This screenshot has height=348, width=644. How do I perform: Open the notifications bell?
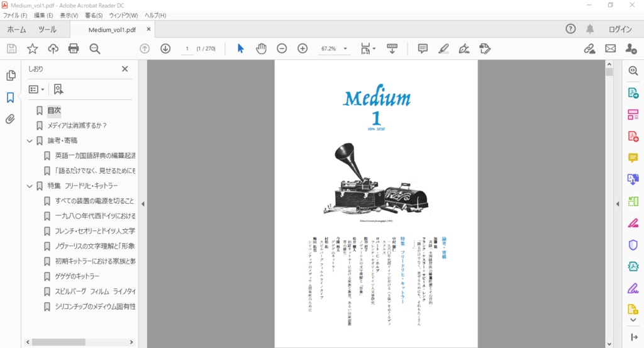[x=590, y=29]
